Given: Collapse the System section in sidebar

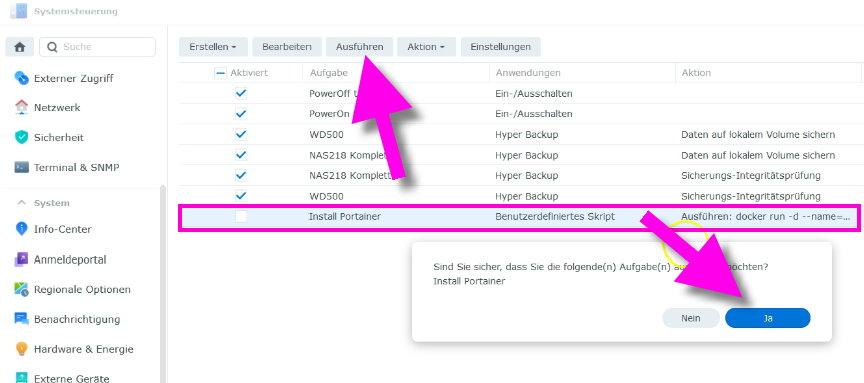Looking at the screenshot, I should tap(21, 203).
